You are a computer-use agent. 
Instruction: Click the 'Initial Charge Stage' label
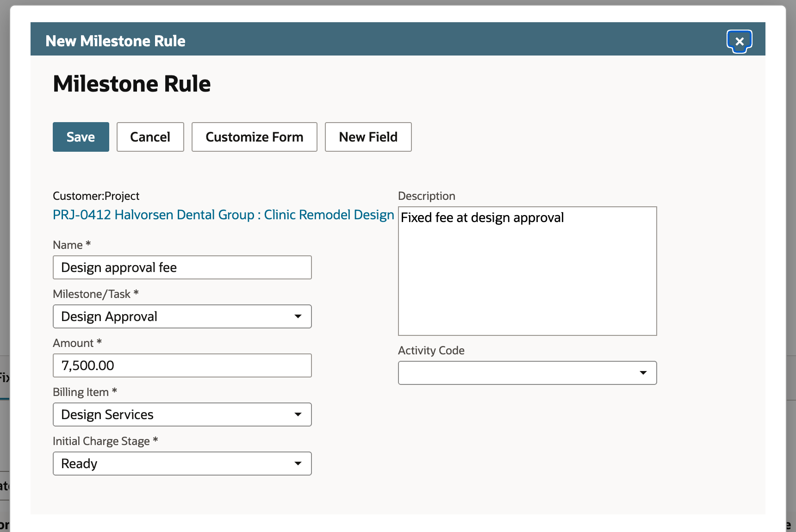point(101,441)
